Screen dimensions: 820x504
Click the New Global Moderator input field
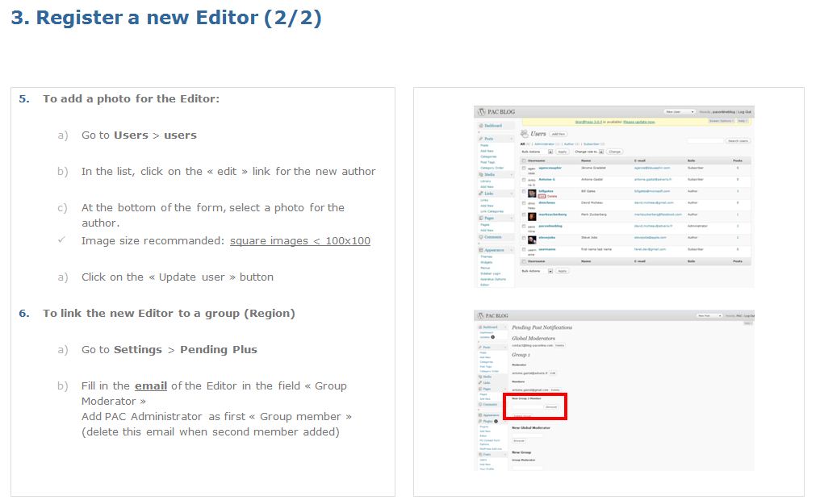pyautogui.click(x=528, y=435)
